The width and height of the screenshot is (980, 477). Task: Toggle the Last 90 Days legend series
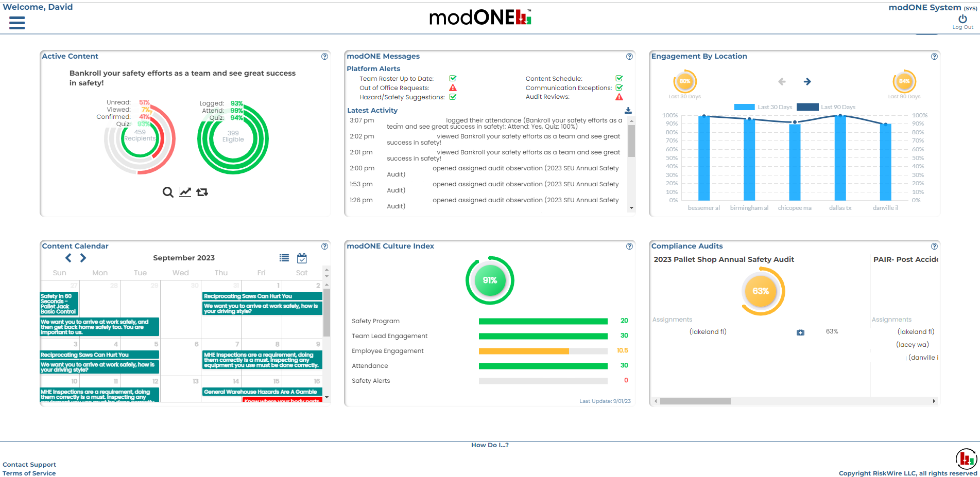tap(826, 107)
